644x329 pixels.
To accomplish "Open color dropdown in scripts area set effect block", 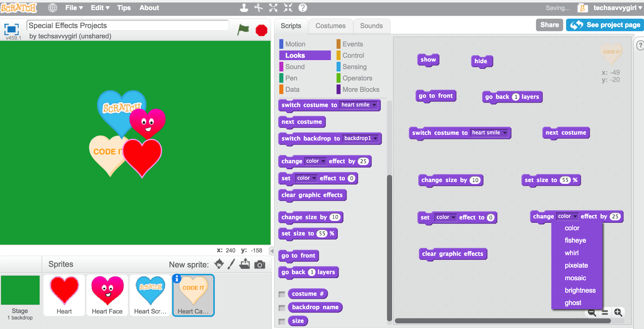I will [x=446, y=217].
